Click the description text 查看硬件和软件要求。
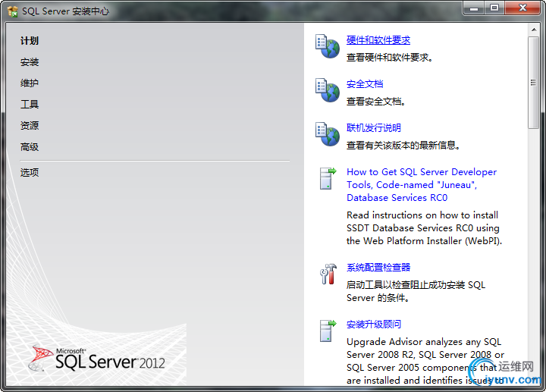Image resolution: width=546 pixels, height=392 pixels. [x=390, y=58]
